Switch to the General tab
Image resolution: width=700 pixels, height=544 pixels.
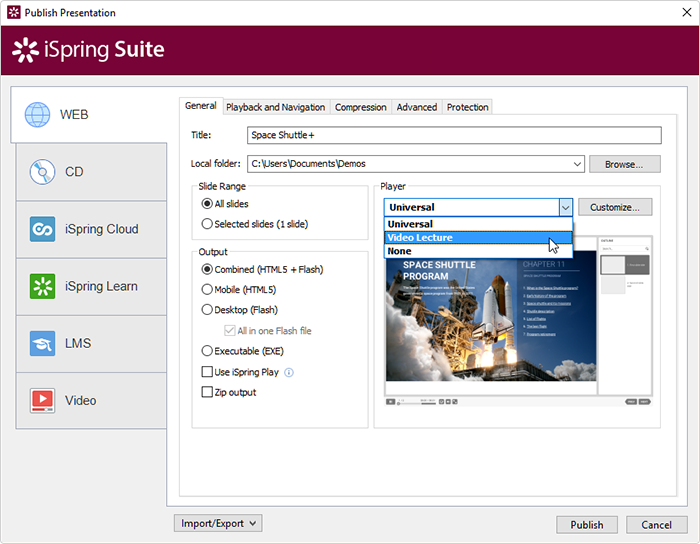pyautogui.click(x=201, y=106)
